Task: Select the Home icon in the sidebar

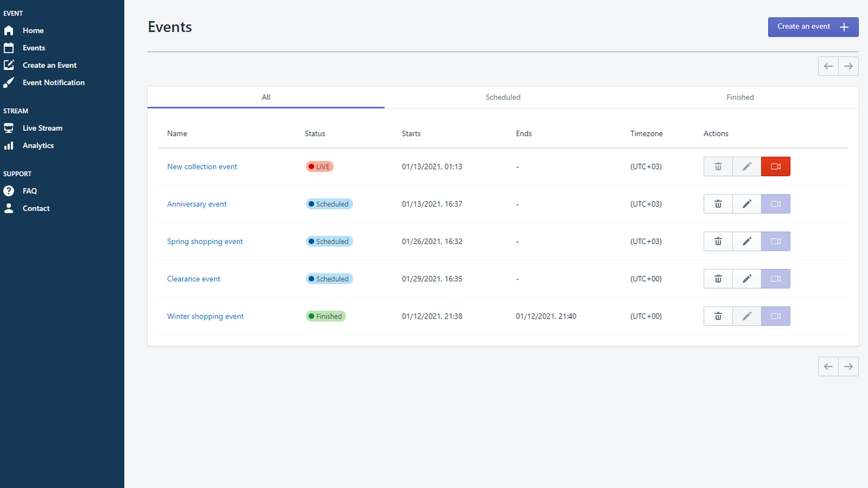Action: [9, 30]
